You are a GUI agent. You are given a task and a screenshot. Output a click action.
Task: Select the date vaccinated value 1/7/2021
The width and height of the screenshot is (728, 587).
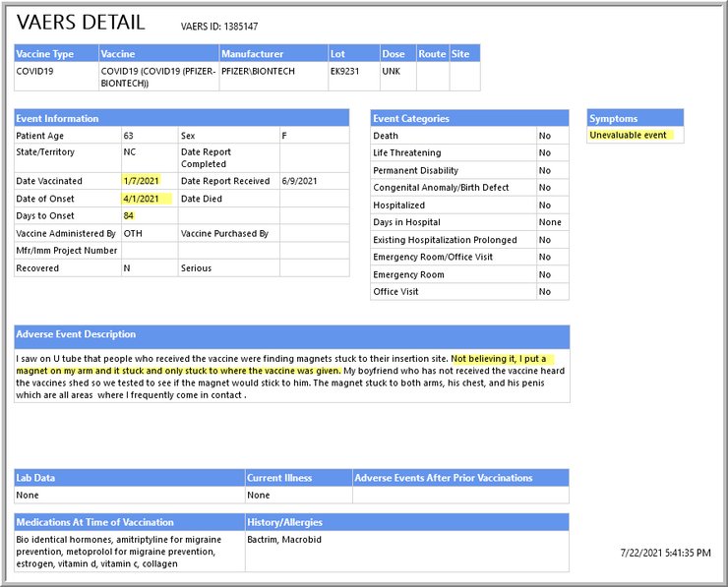[142, 181]
